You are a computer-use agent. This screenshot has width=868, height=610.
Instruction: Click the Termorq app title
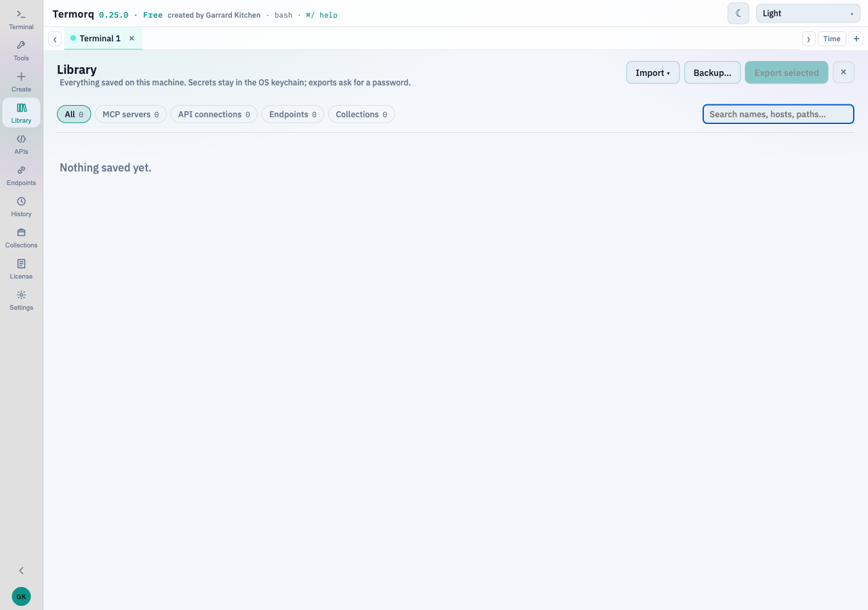click(73, 14)
